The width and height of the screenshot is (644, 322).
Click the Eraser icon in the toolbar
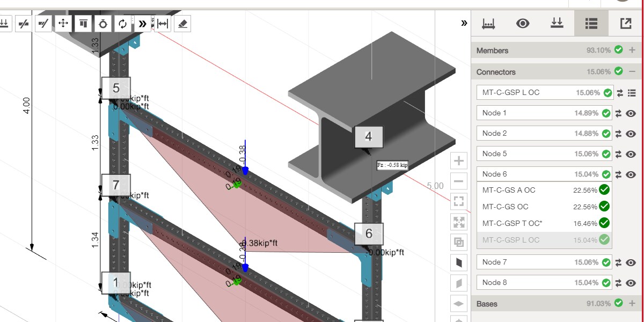tap(182, 23)
